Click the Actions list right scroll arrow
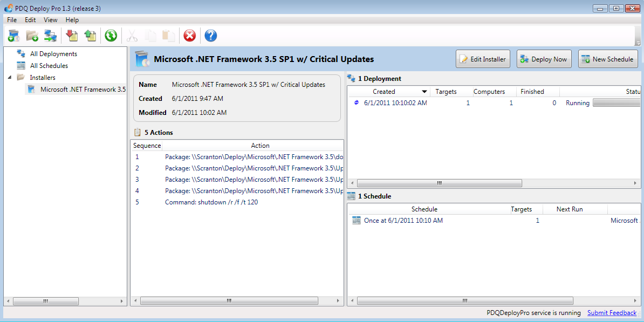The height and width of the screenshot is (322, 644). coord(339,301)
